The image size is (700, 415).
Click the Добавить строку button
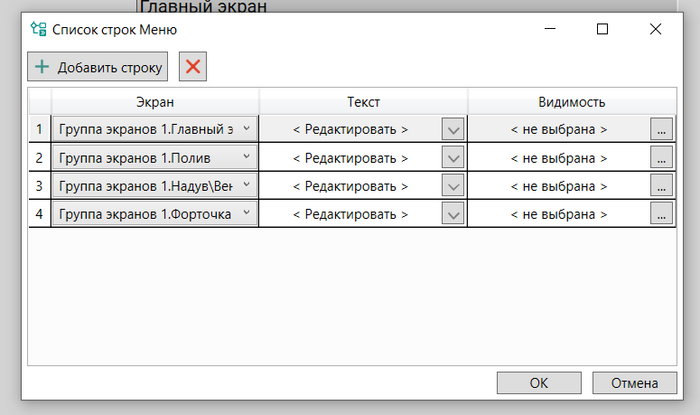[x=97, y=67]
